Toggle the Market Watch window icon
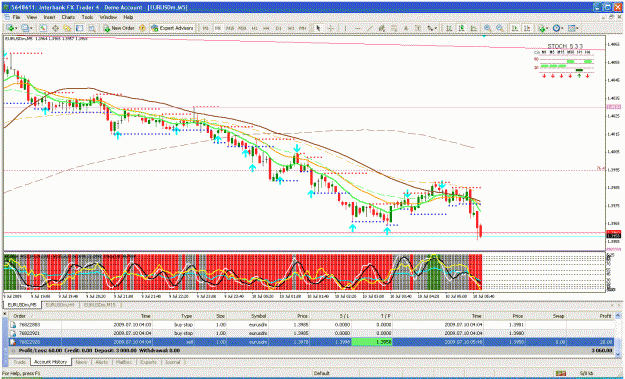 (43, 28)
